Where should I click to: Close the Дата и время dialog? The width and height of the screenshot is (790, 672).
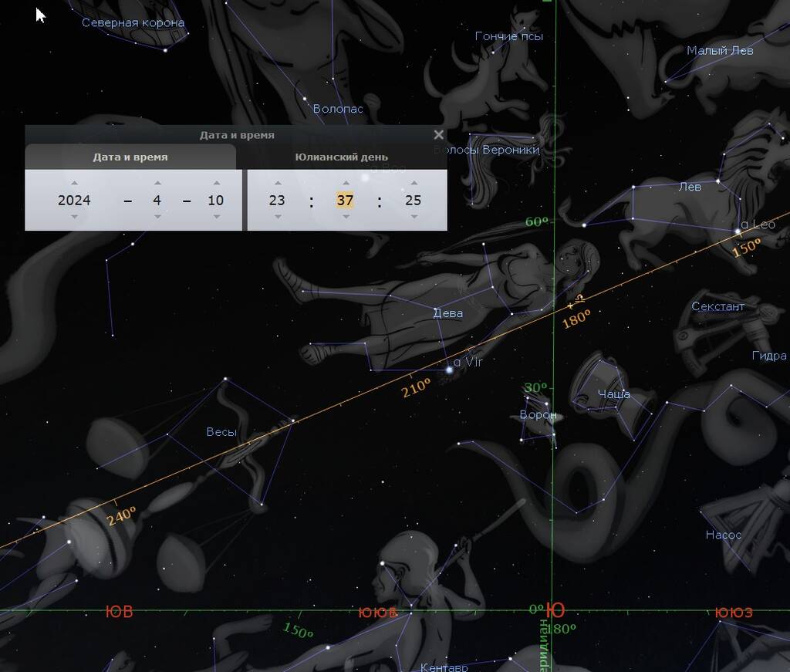click(x=438, y=134)
